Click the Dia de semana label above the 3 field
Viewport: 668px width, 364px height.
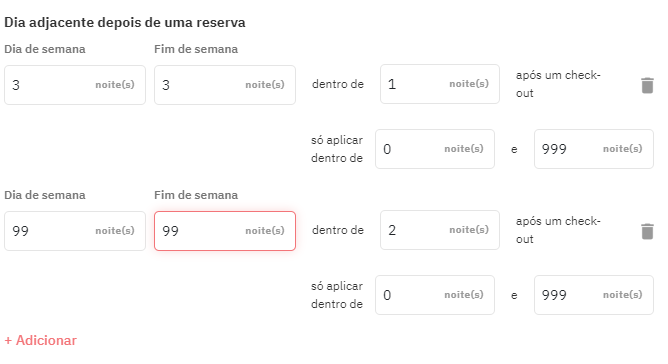45,49
